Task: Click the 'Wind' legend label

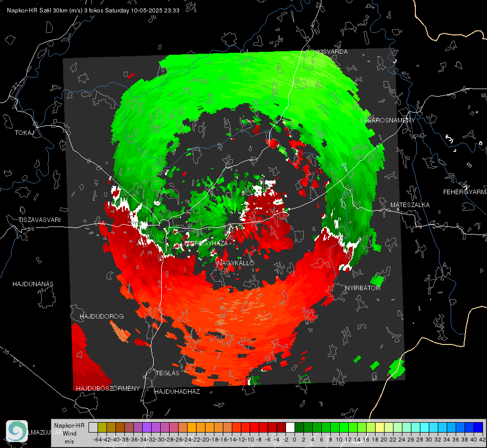Action: pyautogui.click(x=70, y=434)
